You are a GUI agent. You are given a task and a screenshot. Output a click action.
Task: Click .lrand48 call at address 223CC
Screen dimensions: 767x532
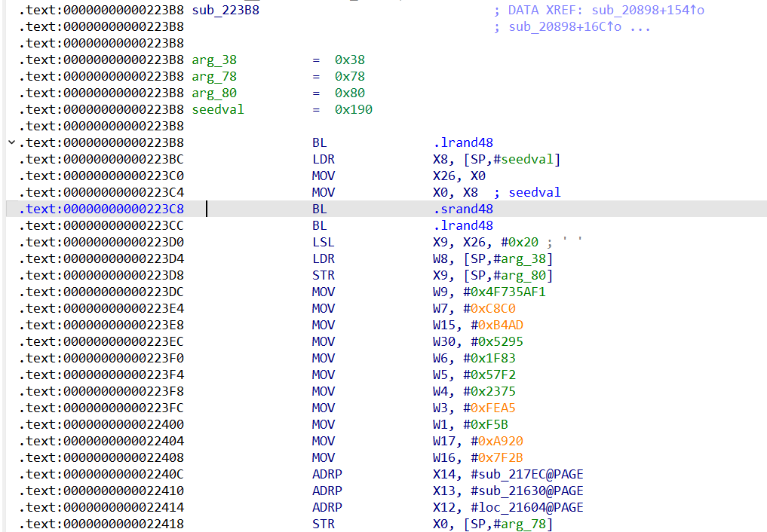coord(463,225)
